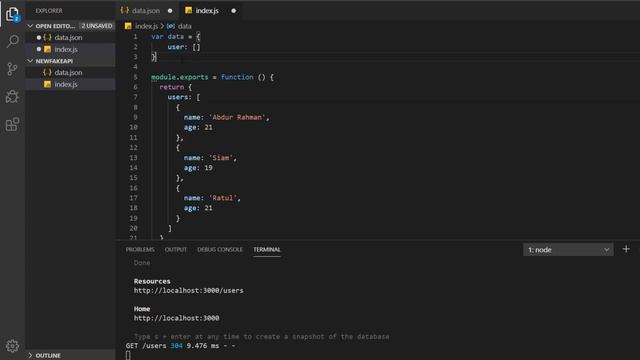Viewport: 640px width, 360px height.
Task: Place cursor on 'user: []' line
Action: click(184, 47)
